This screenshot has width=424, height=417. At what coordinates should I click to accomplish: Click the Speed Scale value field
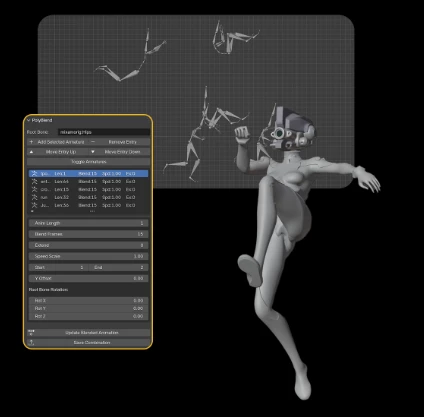pyautogui.click(x=88, y=256)
